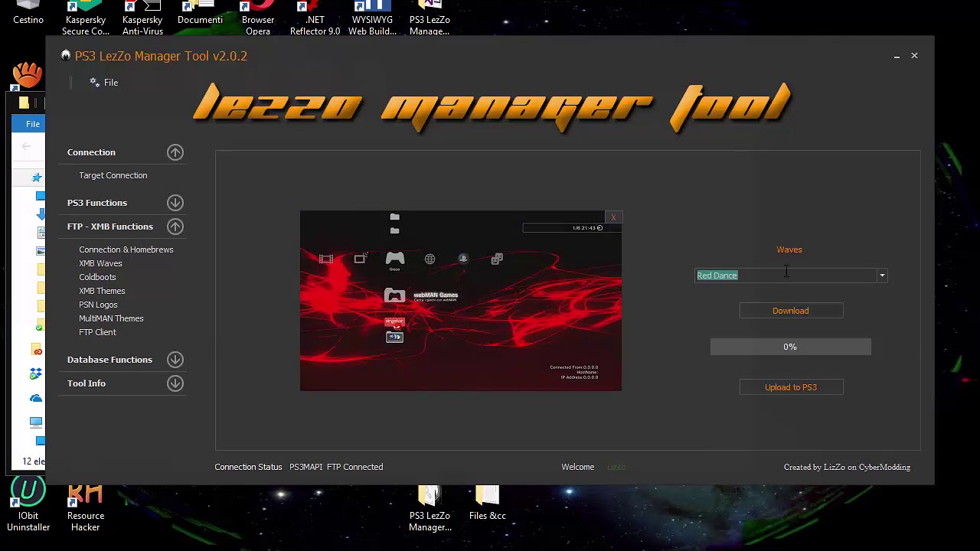Click the Connection section header
The height and width of the screenshot is (551, 980).
click(x=91, y=152)
